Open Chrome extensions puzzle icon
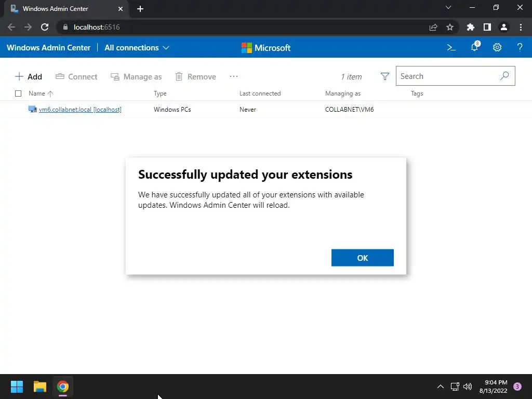This screenshot has height=399, width=532. click(x=470, y=27)
